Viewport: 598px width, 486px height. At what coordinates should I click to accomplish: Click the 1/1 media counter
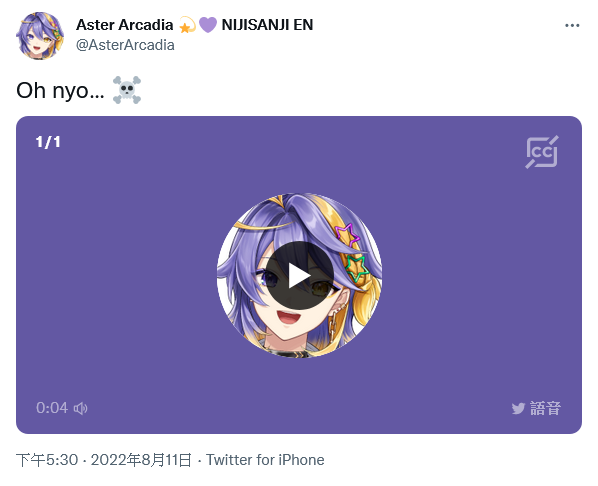[x=48, y=142]
